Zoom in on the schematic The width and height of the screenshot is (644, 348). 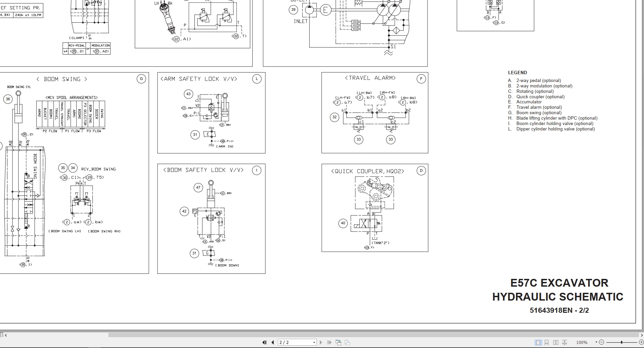[641, 342]
